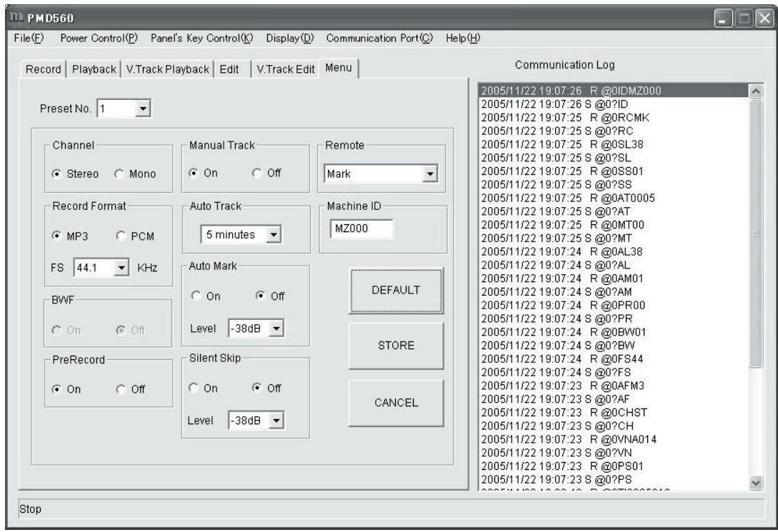Open the Auto Mark Level dropdown
The height and width of the screenshot is (532, 778).
[276, 328]
